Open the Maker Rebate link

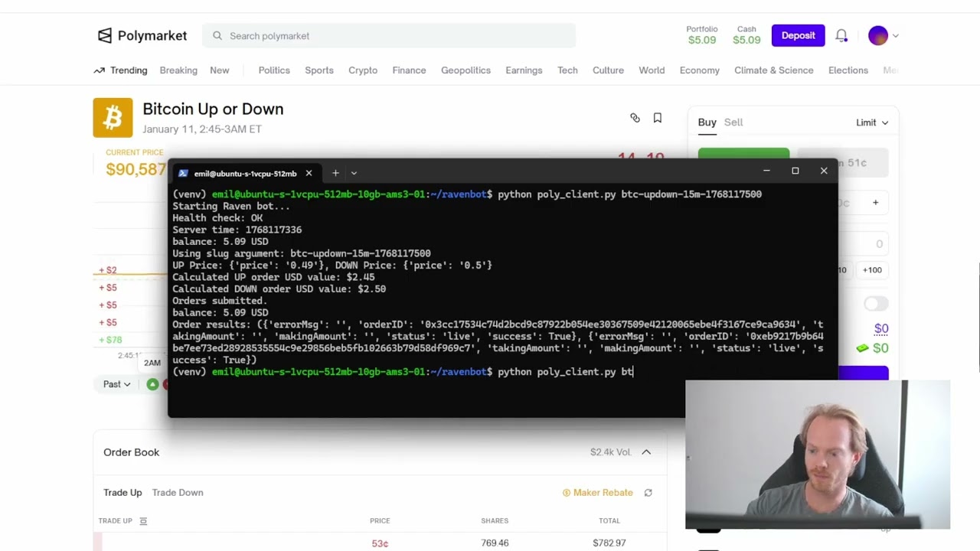coord(598,493)
